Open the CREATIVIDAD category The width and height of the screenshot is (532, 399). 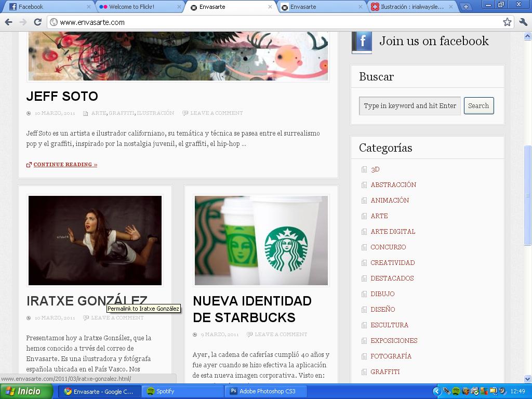point(393,263)
